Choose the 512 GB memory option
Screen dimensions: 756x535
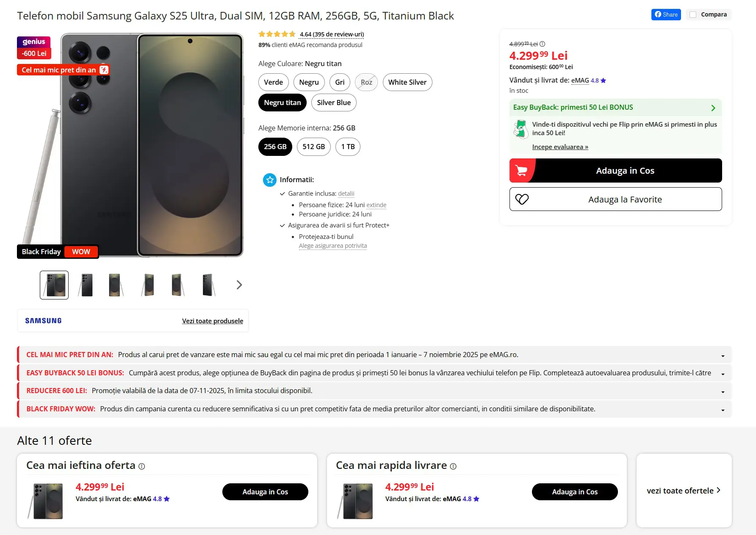click(313, 147)
